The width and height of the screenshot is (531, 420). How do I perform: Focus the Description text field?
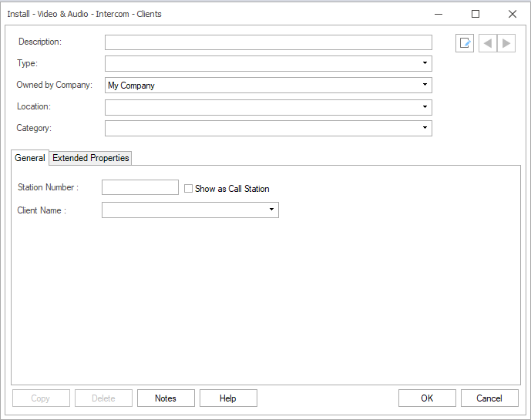[x=268, y=42]
